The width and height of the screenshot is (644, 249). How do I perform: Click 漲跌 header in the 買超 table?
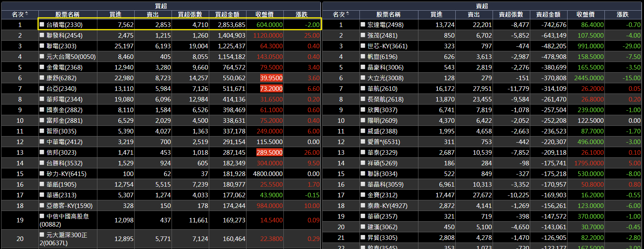click(302, 14)
